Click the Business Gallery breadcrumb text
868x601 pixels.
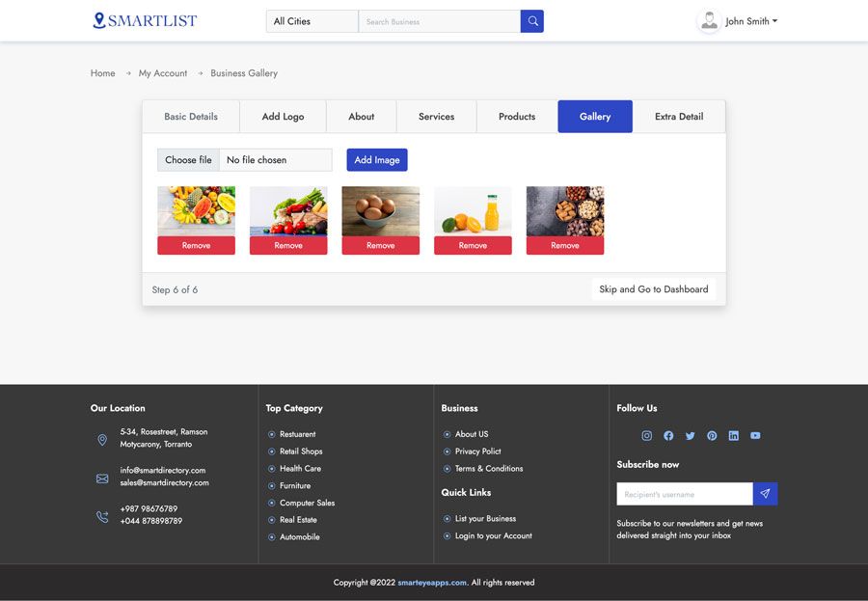tap(244, 73)
